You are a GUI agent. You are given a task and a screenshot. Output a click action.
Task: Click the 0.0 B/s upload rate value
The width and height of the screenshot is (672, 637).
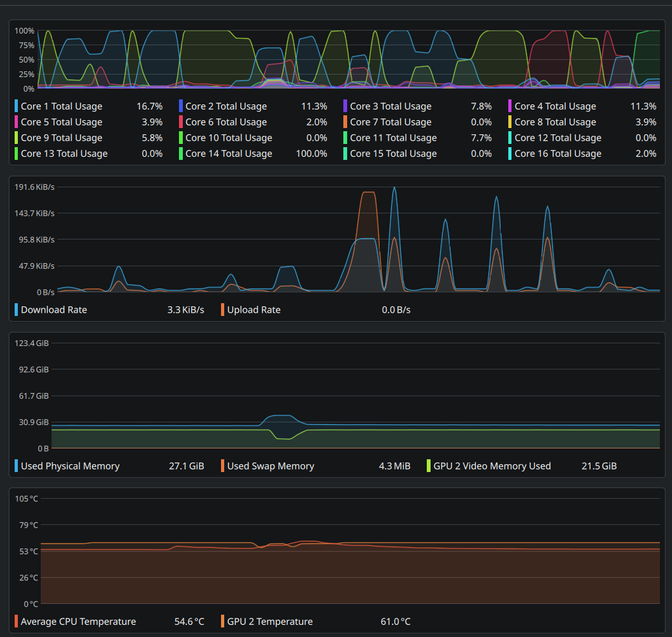point(396,310)
